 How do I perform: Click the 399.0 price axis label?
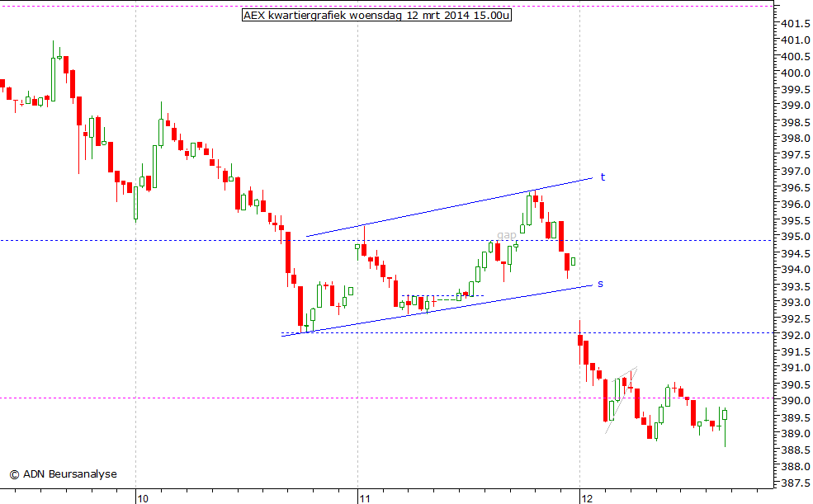(x=796, y=106)
